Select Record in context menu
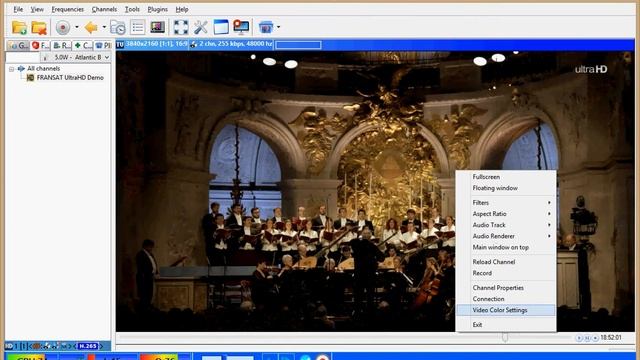Screen dimensions: 640x360 [x=506, y=273]
